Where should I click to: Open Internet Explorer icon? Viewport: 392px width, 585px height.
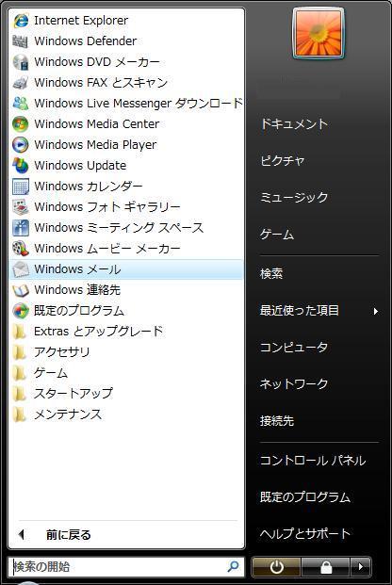pyautogui.click(x=21, y=20)
